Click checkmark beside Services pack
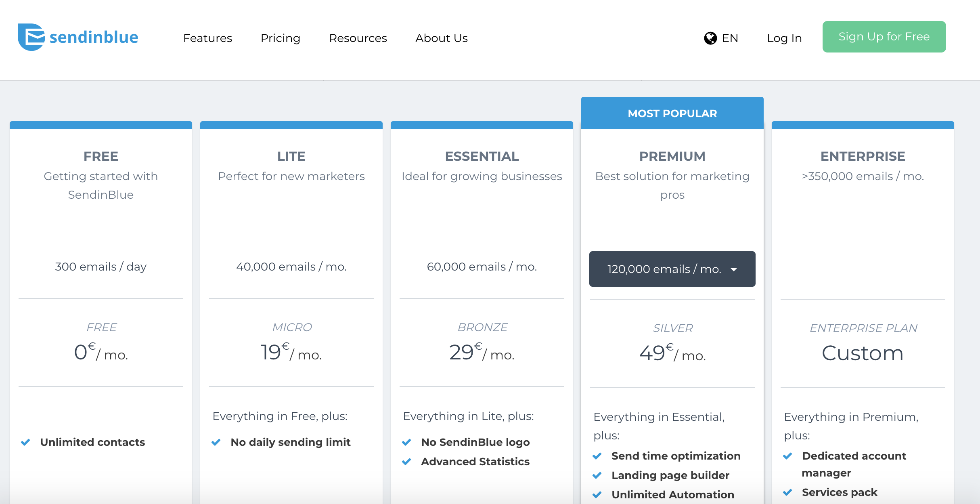The height and width of the screenshot is (504, 980). pyautogui.click(x=787, y=492)
